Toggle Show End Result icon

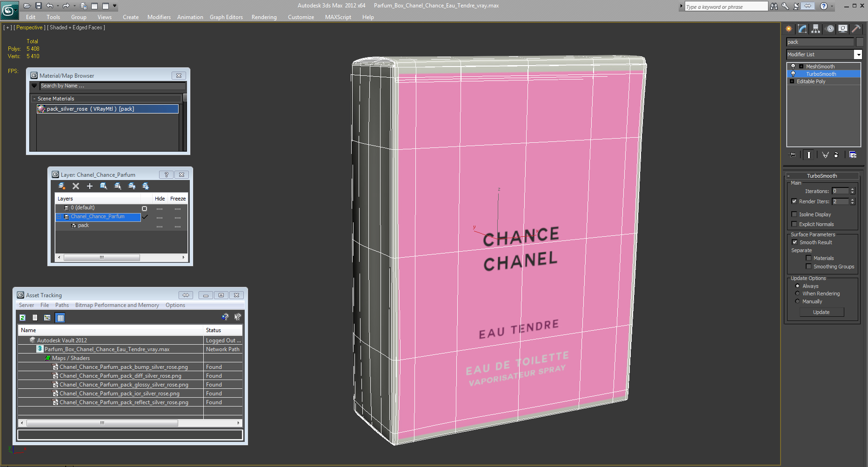click(809, 155)
